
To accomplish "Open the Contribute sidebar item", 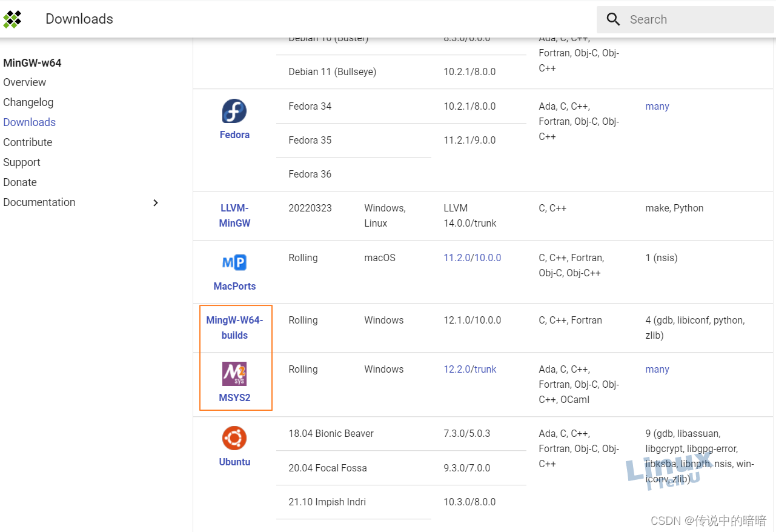I will click(28, 142).
